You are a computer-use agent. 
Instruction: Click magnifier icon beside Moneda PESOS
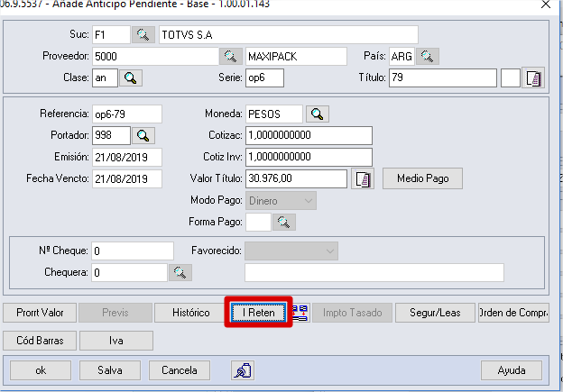pyautogui.click(x=318, y=114)
